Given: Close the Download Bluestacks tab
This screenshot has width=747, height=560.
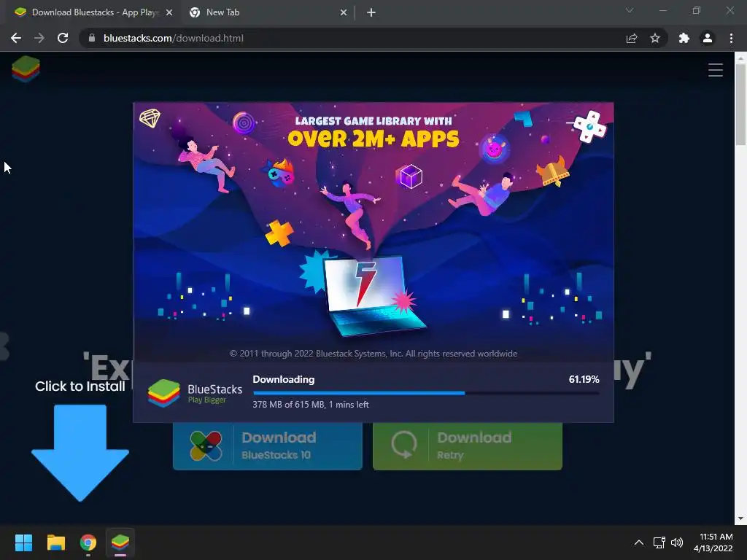Looking at the screenshot, I should click(169, 12).
